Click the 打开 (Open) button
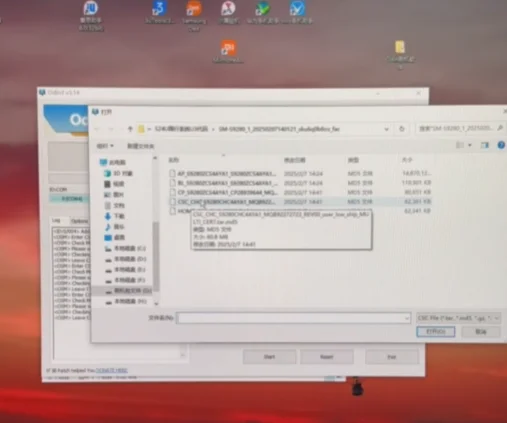 (x=436, y=331)
